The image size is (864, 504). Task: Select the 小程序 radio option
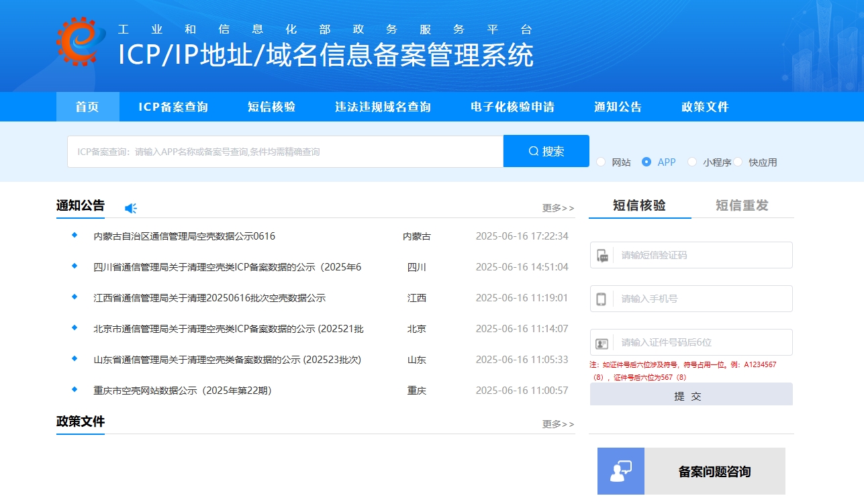[x=692, y=162]
